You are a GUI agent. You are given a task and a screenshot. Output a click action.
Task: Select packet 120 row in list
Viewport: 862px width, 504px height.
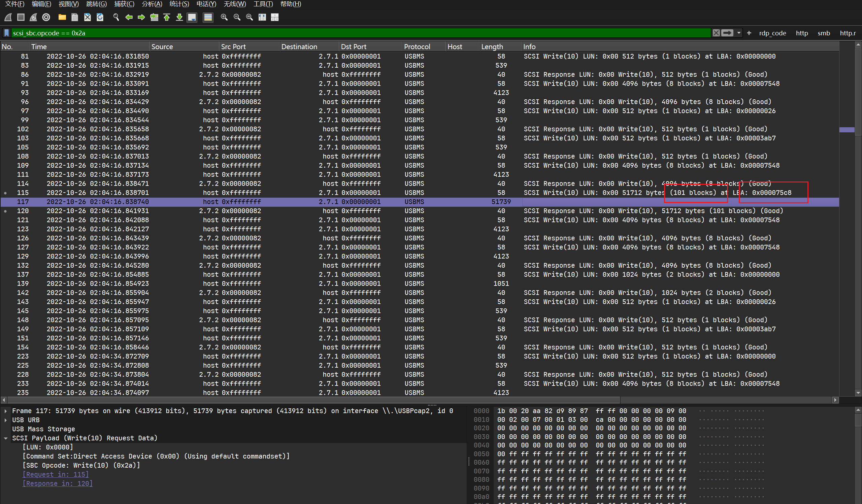[420, 211]
